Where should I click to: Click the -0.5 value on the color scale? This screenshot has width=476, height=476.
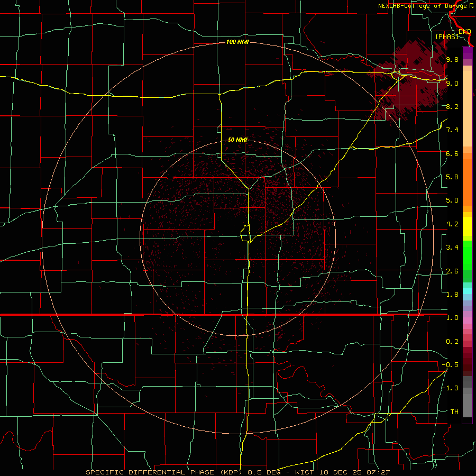450,365
